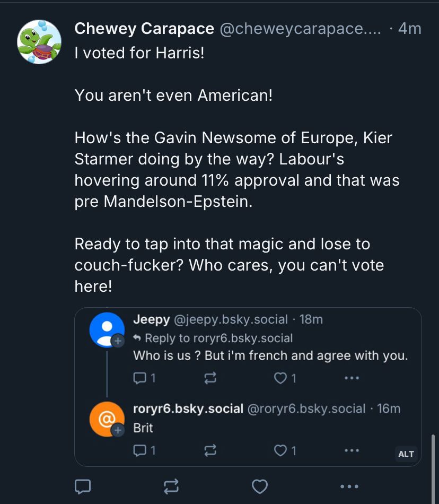Reply to Jeepy's comment

pyautogui.click(x=138, y=378)
